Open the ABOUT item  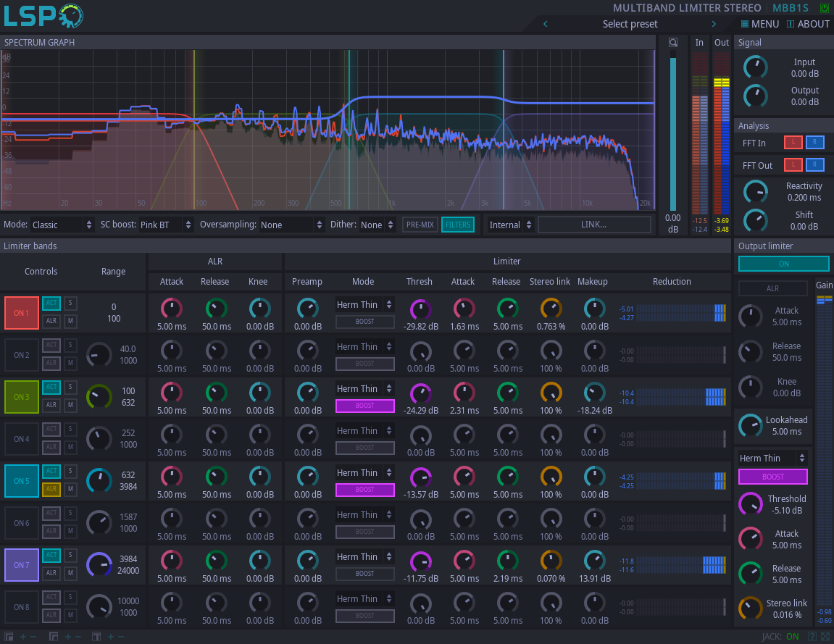tap(808, 24)
